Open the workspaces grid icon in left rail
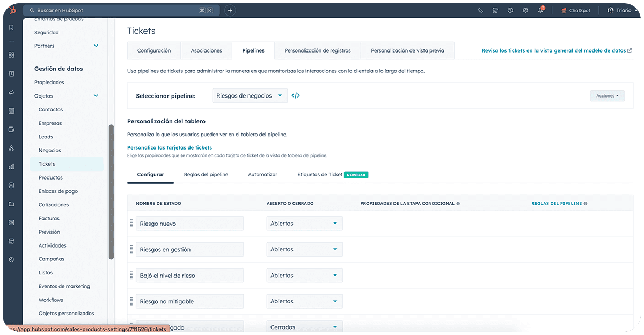Image resolution: width=644 pixels, height=335 pixels. point(12,55)
